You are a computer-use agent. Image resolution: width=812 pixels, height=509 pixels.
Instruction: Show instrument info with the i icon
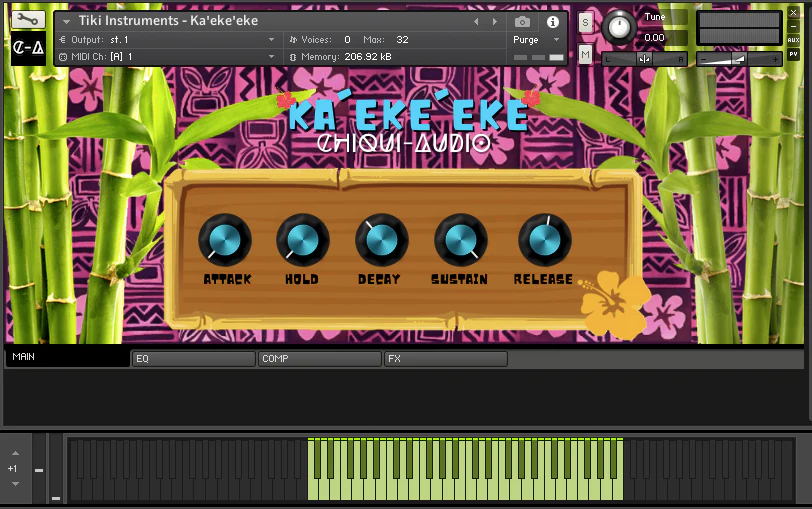coord(553,22)
